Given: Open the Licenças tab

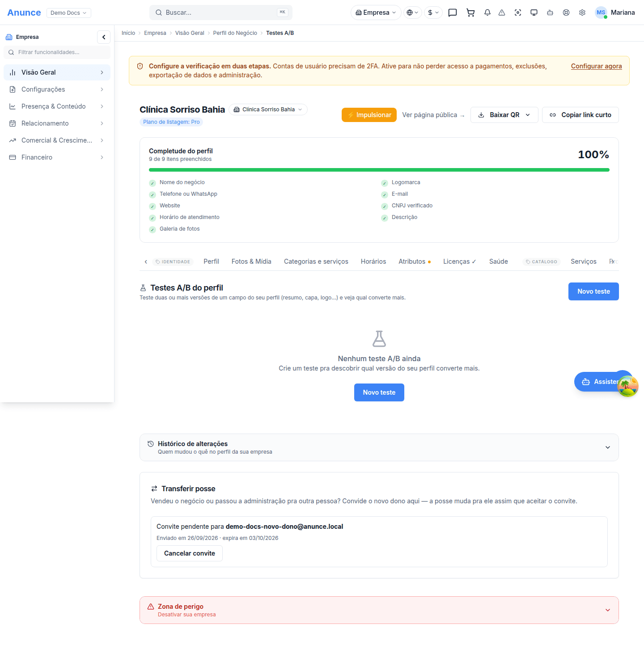Looking at the screenshot, I should [x=460, y=261].
